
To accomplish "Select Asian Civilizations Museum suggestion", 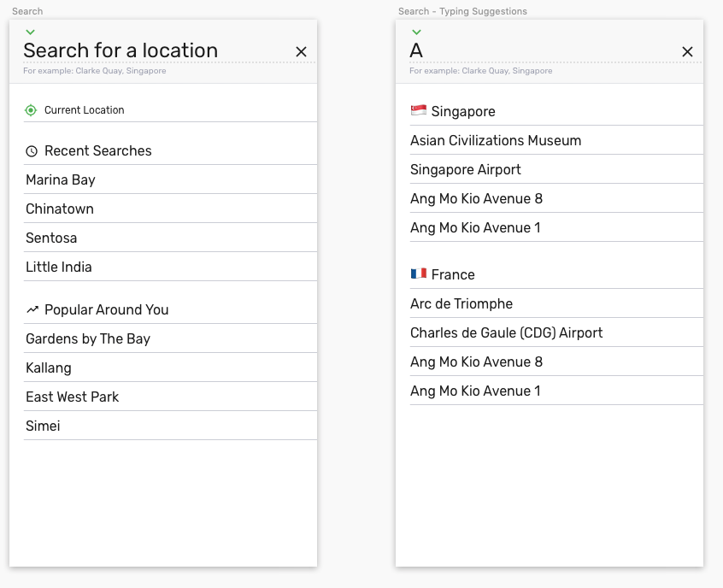I will click(496, 140).
